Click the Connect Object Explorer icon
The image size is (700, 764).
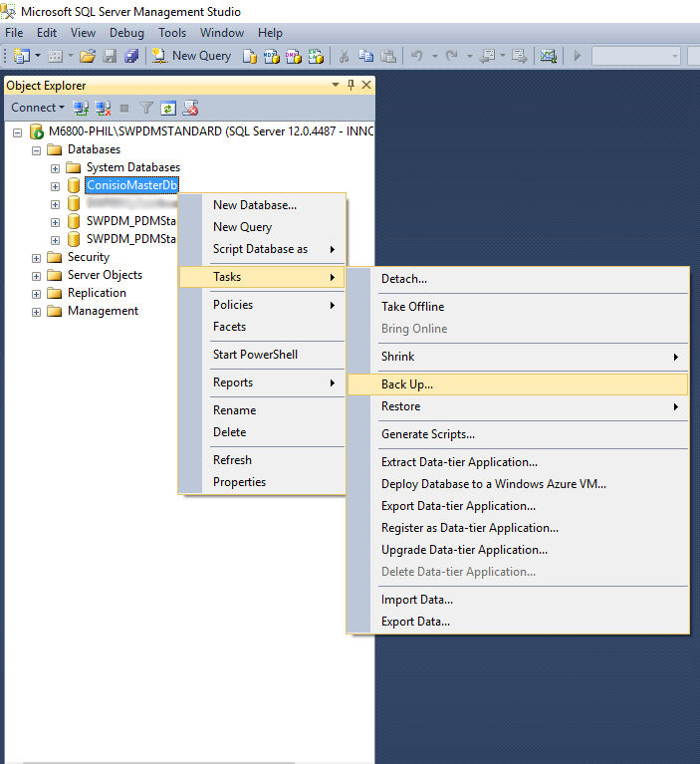click(82, 108)
